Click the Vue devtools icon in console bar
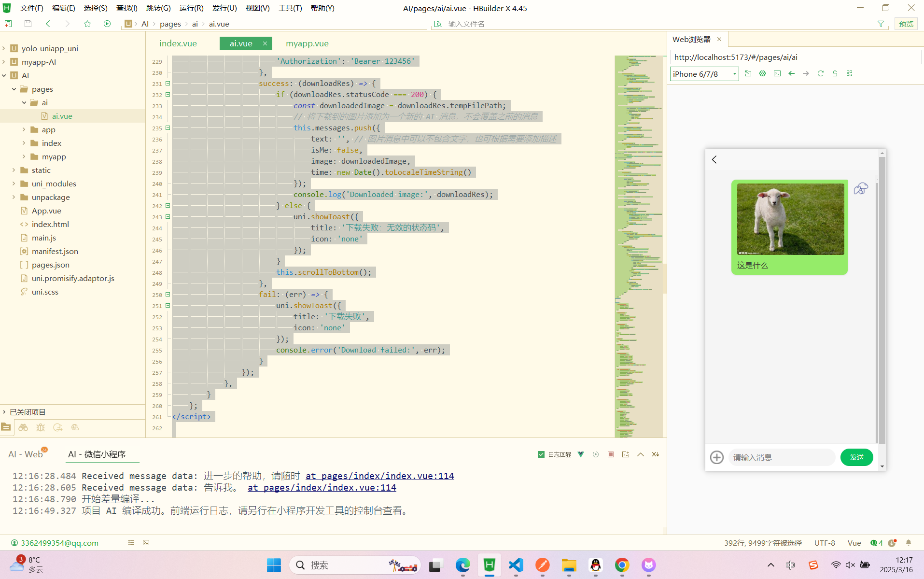 tap(581, 454)
